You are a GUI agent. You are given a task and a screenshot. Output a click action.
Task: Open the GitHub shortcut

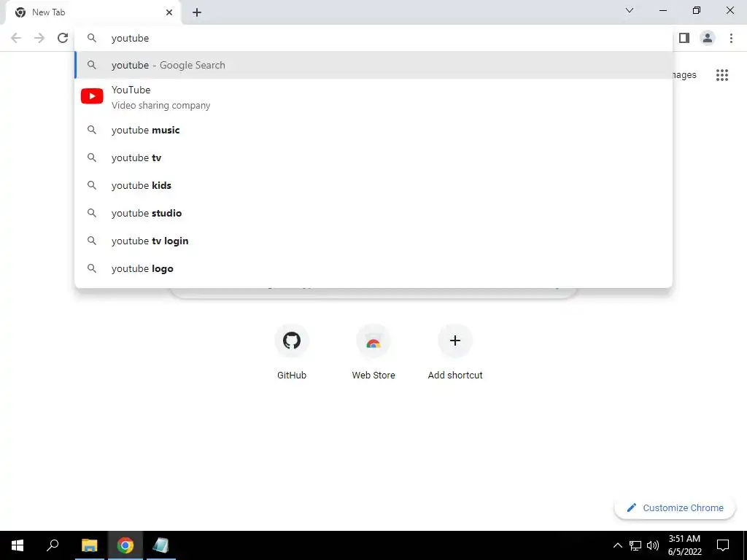[x=292, y=351]
